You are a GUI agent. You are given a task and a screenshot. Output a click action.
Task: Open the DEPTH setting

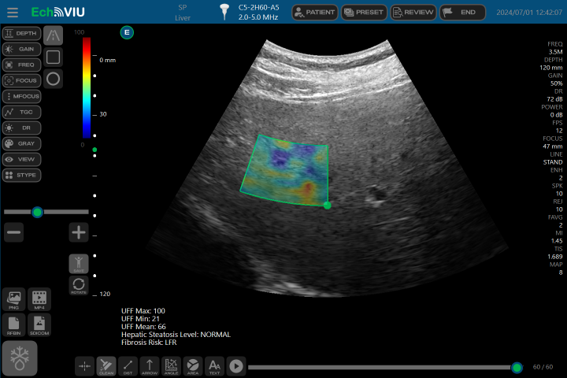pos(22,33)
